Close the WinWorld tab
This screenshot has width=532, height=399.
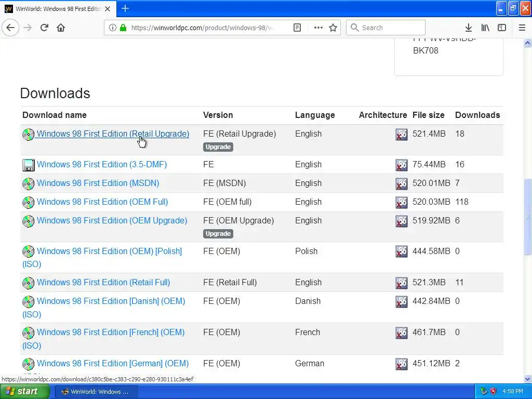(108, 9)
